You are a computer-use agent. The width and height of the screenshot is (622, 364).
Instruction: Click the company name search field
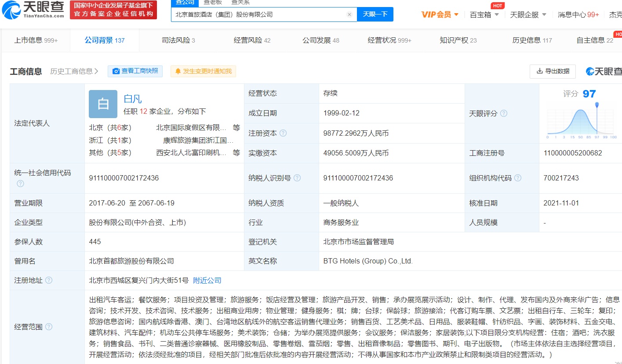pyautogui.click(x=259, y=14)
